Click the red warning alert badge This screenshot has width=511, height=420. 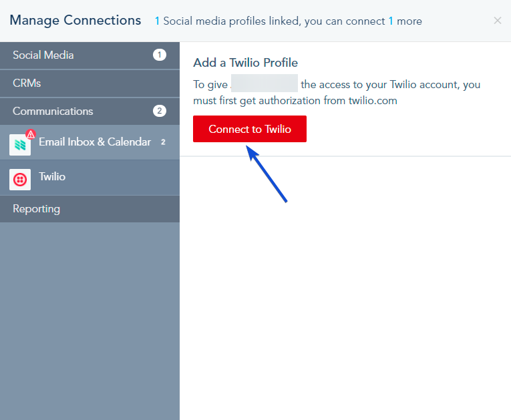coord(31,134)
